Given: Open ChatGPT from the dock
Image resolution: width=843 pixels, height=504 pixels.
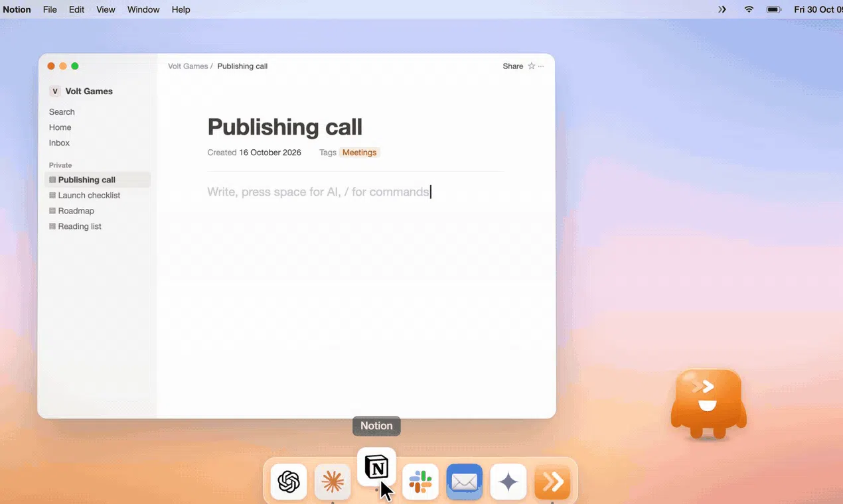Looking at the screenshot, I should coord(289,481).
